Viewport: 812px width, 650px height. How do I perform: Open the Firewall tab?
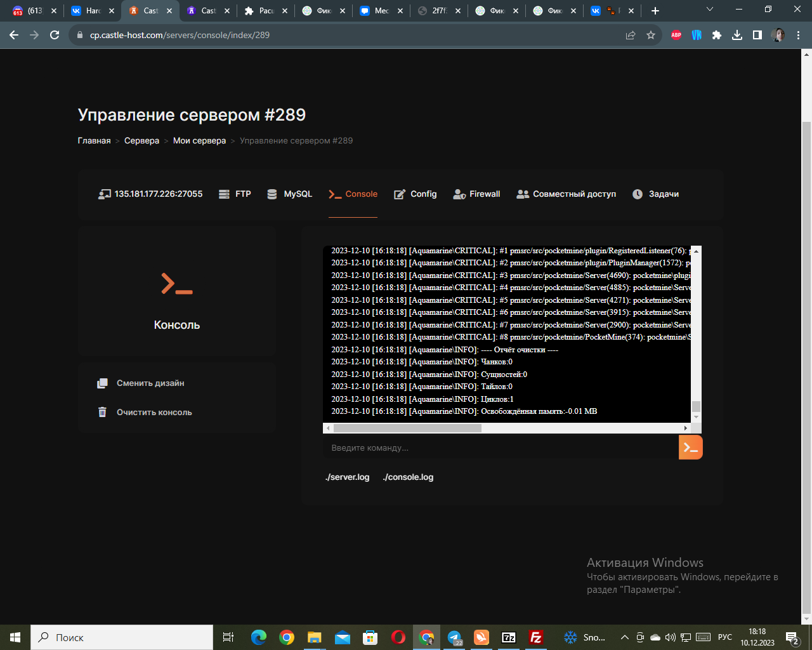(x=476, y=194)
